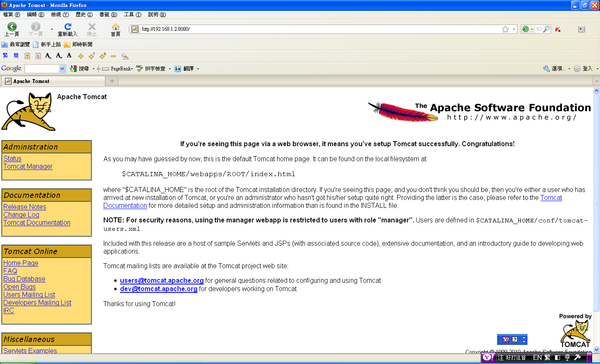This screenshot has width=600, height=364.
Task: Open the news feed bookmark folder
Action: pos(78,44)
